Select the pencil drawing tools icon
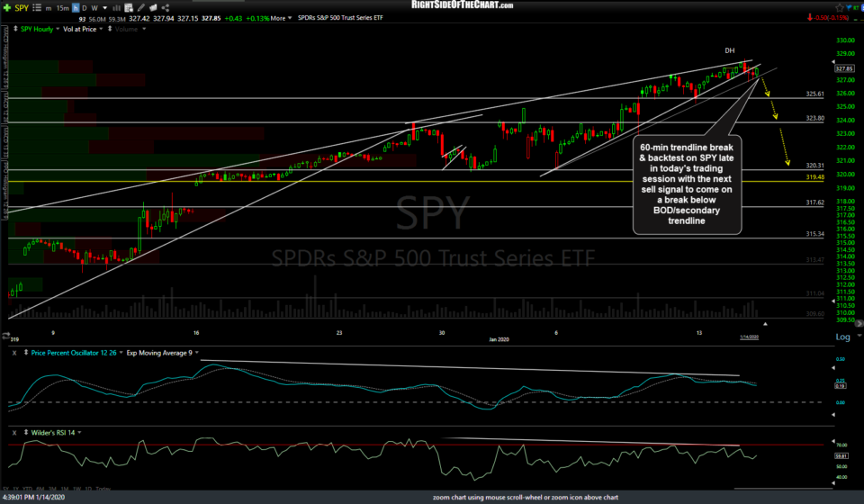864x504 pixels. pyautogui.click(x=141, y=8)
